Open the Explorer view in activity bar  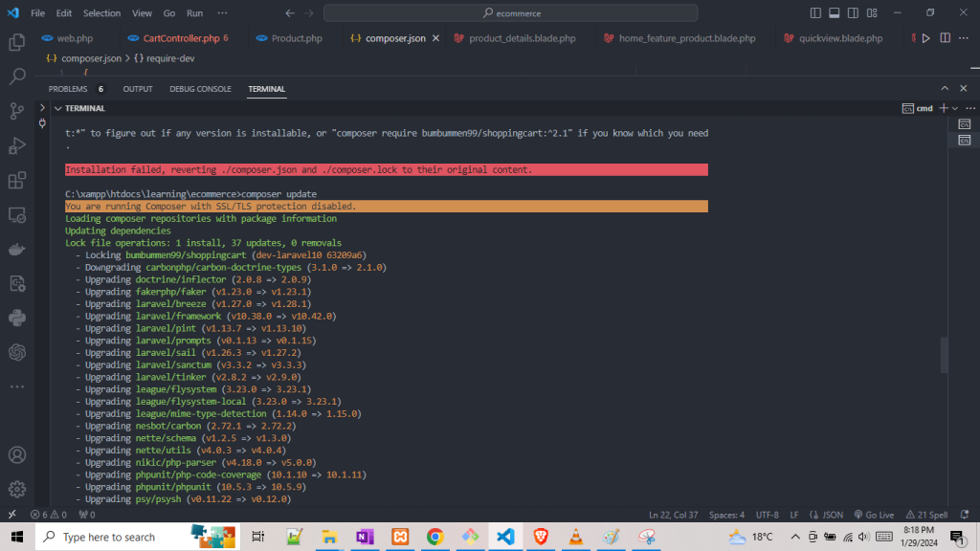17,42
